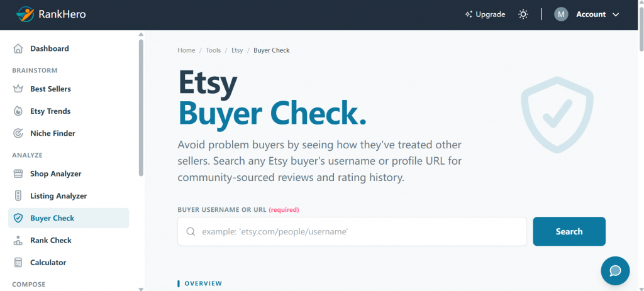Click the Shop Analyzer storefront icon
Image resolution: width=644 pixels, height=291 pixels.
click(x=18, y=173)
